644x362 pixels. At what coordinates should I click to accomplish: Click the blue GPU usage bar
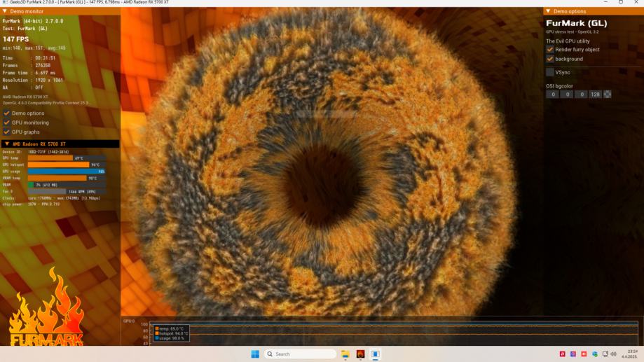click(x=67, y=171)
